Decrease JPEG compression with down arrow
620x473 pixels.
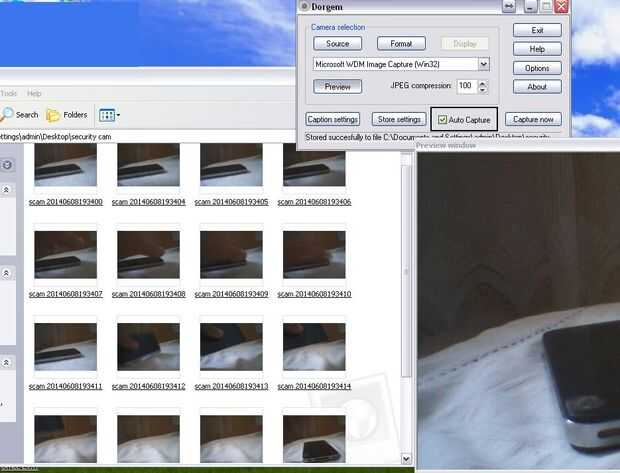(x=482, y=90)
